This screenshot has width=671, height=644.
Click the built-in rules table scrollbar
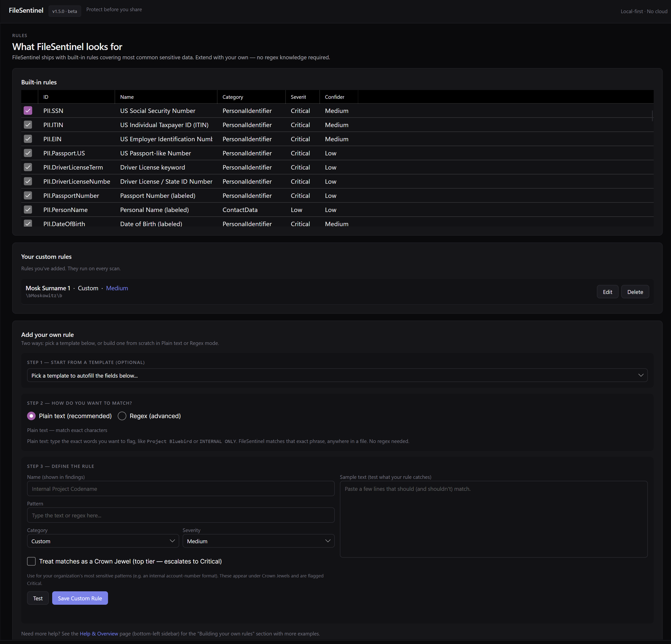click(x=652, y=115)
